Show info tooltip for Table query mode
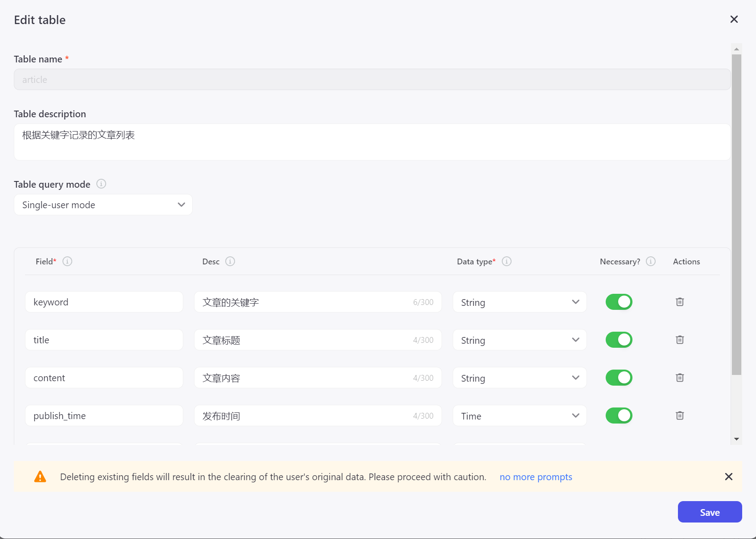The image size is (756, 539). pyautogui.click(x=101, y=184)
